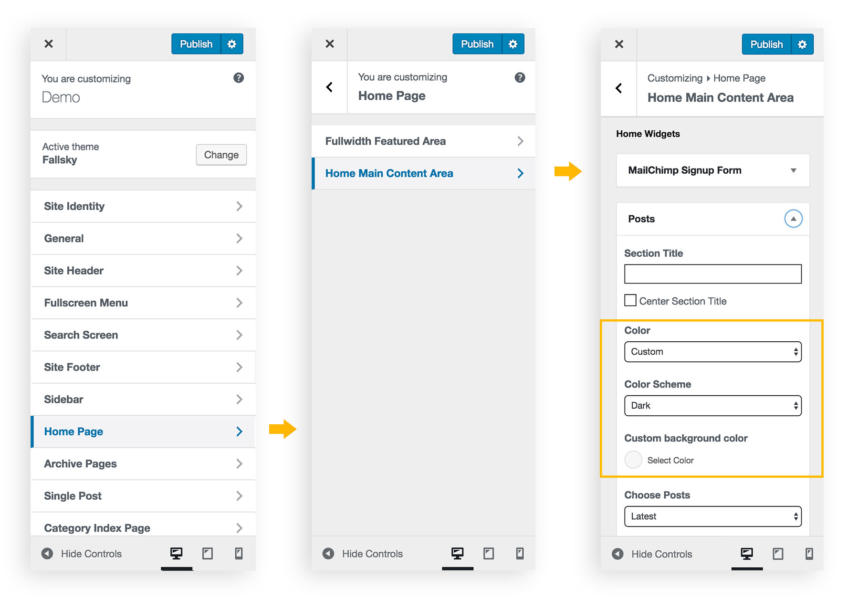Enable the Center Section Title checkbox
The width and height of the screenshot is (868, 599).
coord(630,300)
